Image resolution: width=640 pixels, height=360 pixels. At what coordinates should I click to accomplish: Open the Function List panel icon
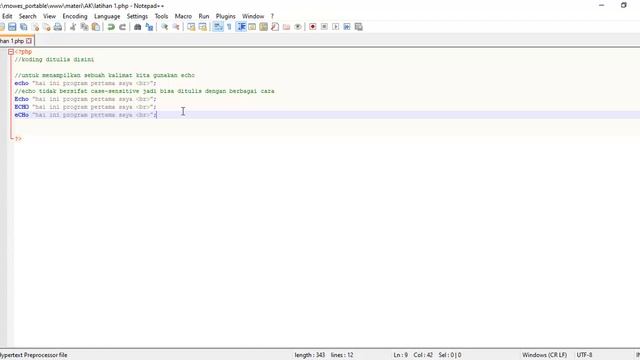275,27
